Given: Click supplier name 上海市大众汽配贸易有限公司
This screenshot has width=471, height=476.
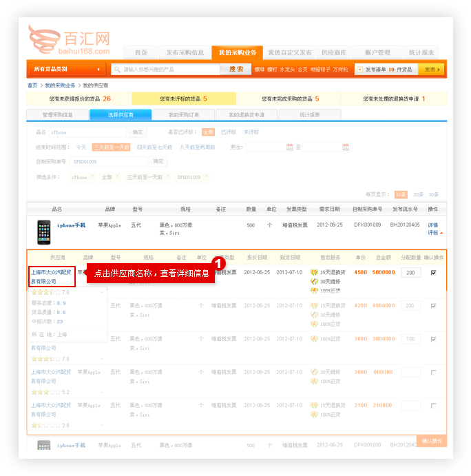Looking at the screenshot, I should pos(52,276).
